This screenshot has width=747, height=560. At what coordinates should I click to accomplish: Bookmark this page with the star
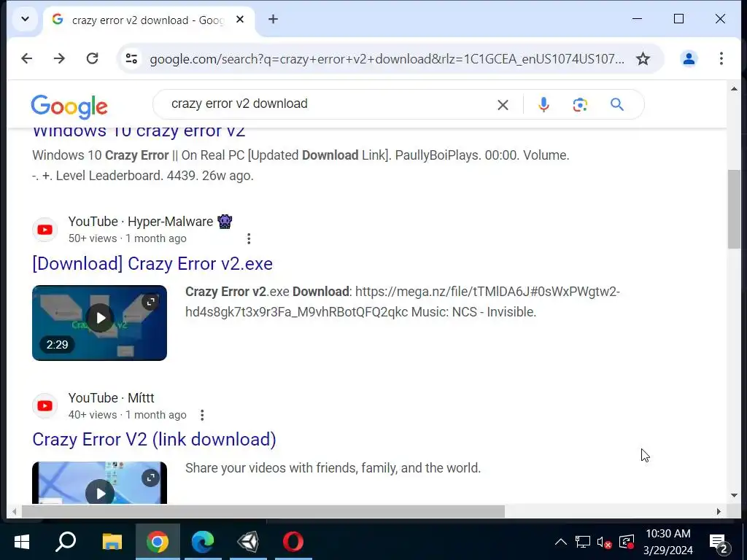[x=643, y=59]
